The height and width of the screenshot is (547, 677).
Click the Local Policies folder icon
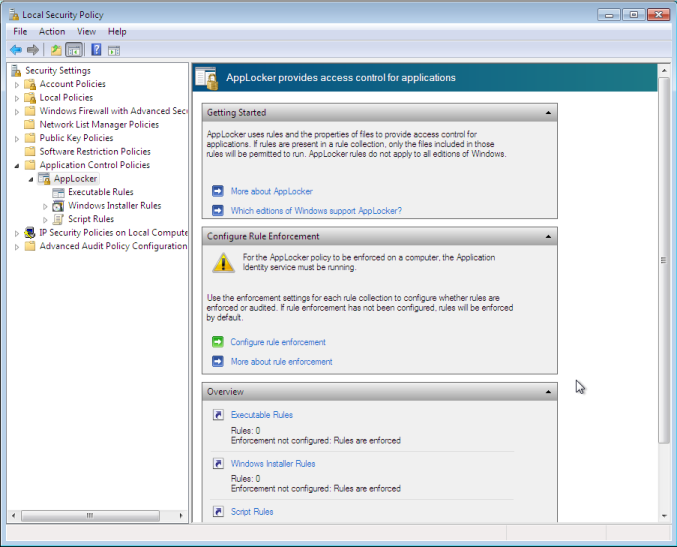click(x=30, y=98)
